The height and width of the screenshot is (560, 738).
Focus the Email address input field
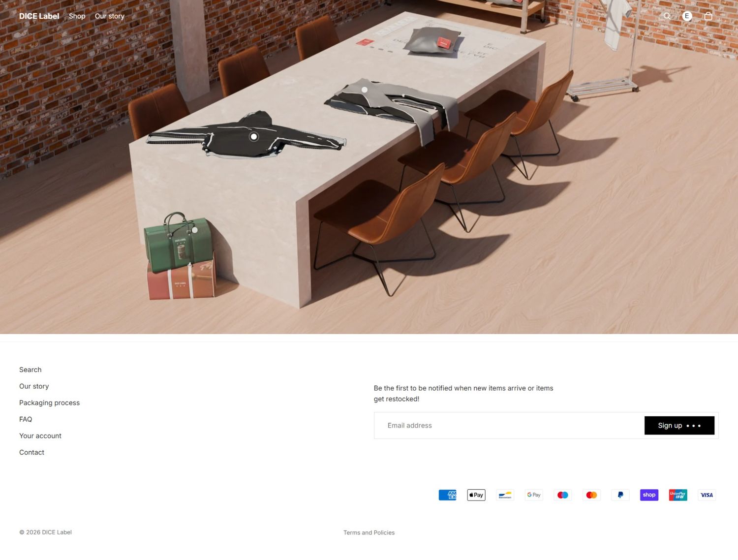509,426
